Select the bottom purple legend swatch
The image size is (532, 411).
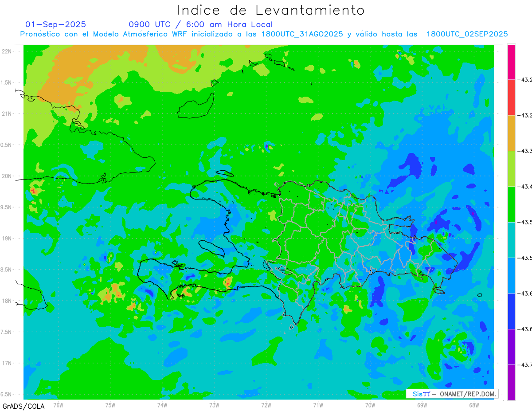(511, 382)
